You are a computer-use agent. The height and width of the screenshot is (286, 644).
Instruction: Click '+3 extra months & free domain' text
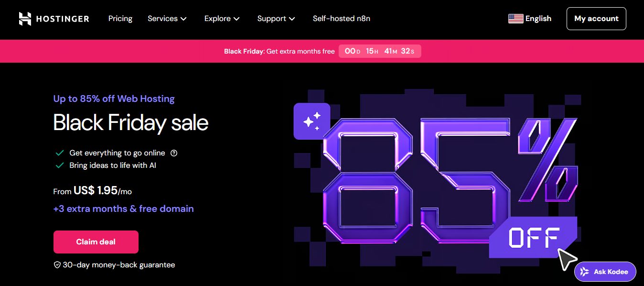tap(123, 209)
